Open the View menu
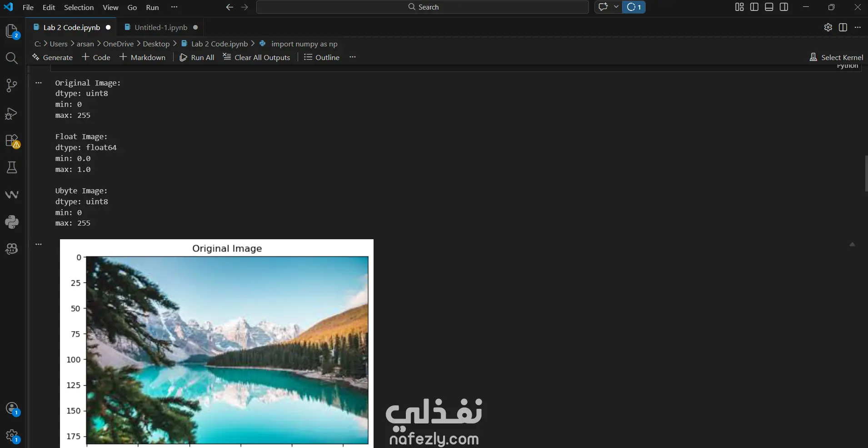This screenshot has width=868, height=448. tap(110, 7)
